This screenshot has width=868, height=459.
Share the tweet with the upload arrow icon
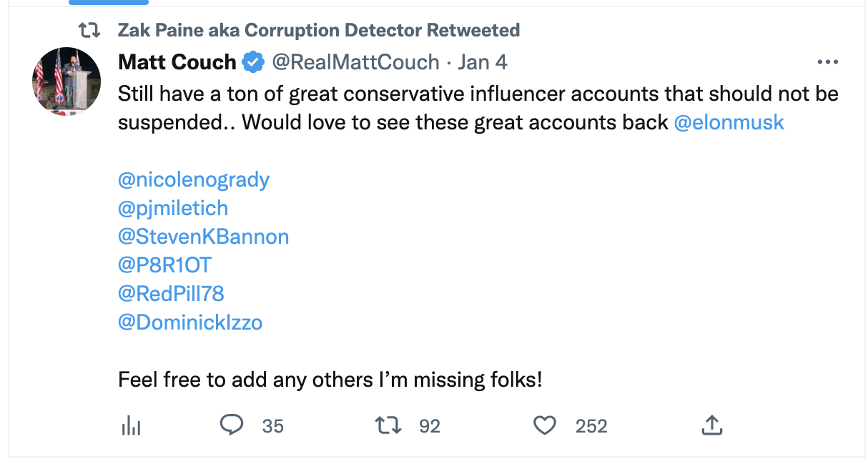[x=711, y=425]
